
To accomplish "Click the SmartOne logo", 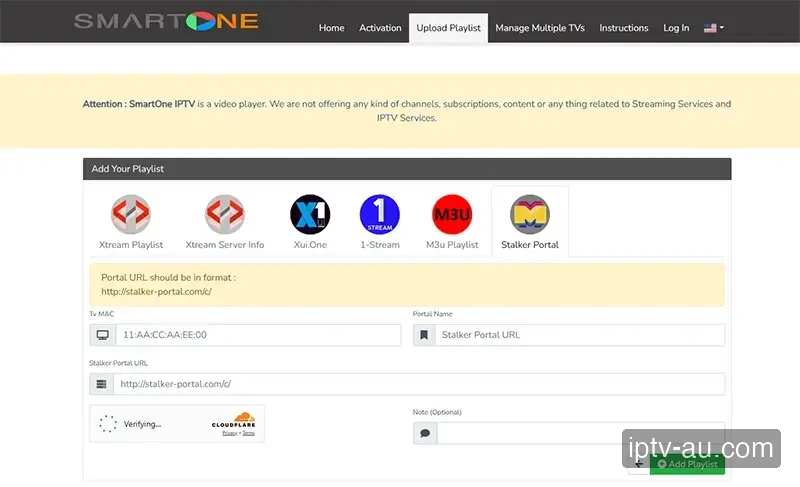I will click(x=166, y=21).
